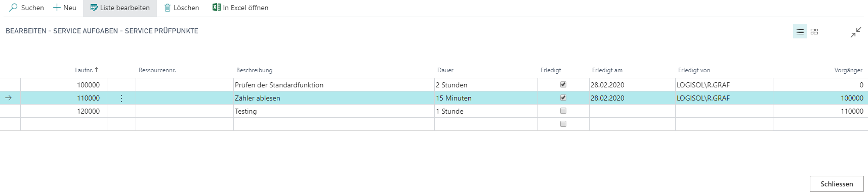Check Erledigt in the empty new row
Viewport: 868px width, 196px height.
pyautogui.click(x=563, y=124)
